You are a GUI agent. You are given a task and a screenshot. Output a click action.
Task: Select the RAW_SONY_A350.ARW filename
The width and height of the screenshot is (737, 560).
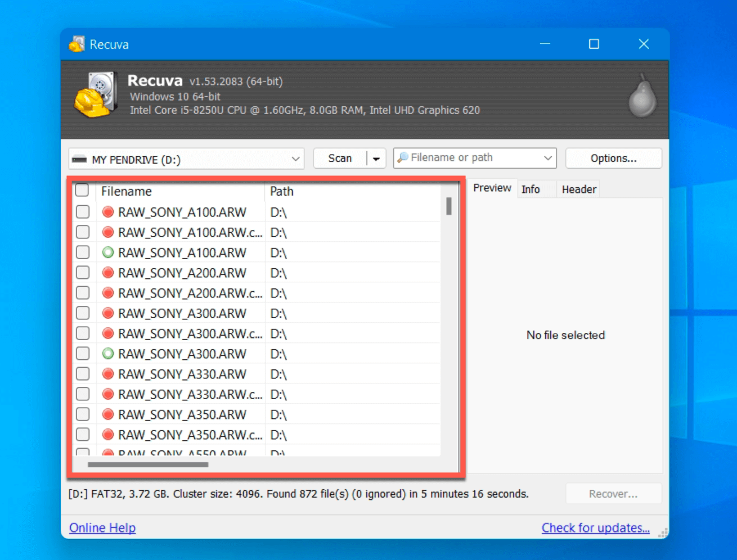point(182,414)
